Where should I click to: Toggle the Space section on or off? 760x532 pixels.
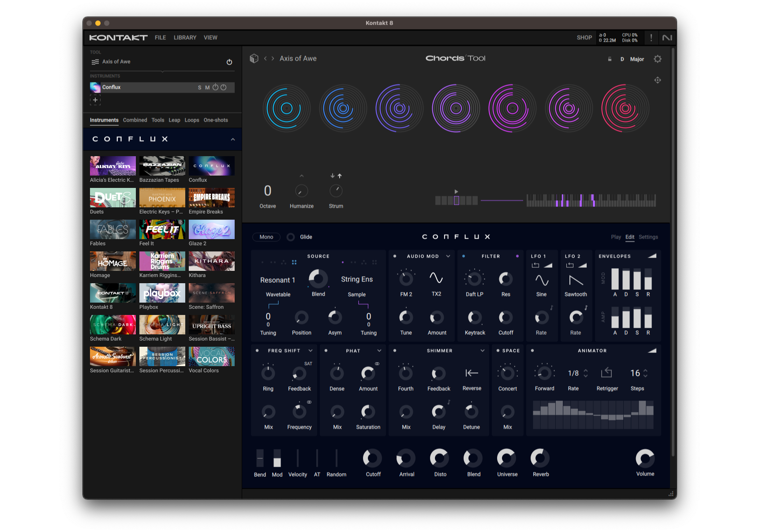[x=498, y=351]
